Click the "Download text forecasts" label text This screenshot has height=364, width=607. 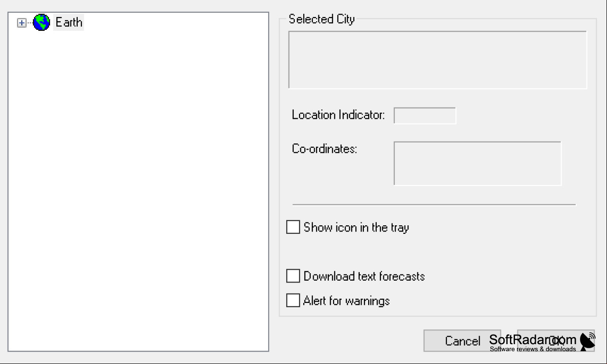coord(364,276)
